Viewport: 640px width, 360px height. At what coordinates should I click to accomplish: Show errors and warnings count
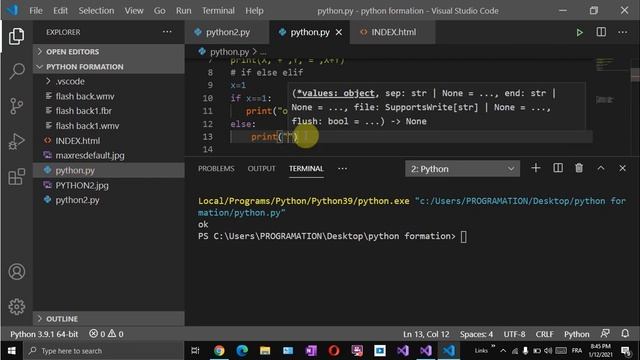tap(106, 334)
